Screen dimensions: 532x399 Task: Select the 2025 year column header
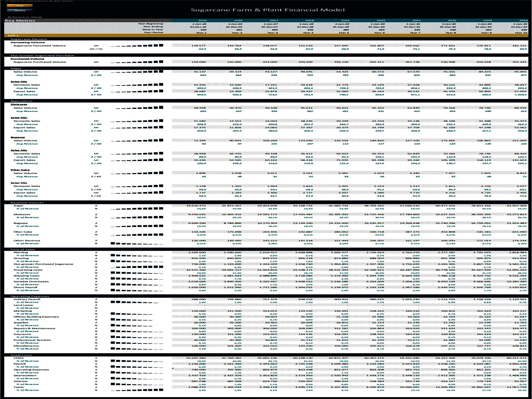(x=203, y=21)
